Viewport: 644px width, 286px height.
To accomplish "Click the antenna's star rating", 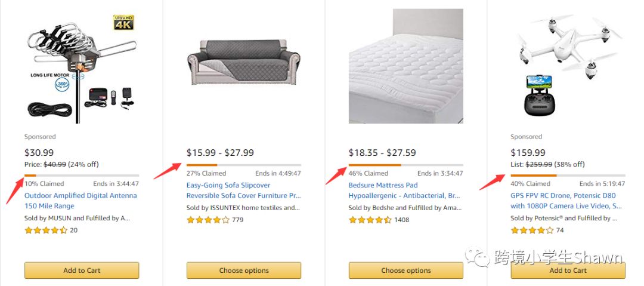I will click(x=46, y=230).
